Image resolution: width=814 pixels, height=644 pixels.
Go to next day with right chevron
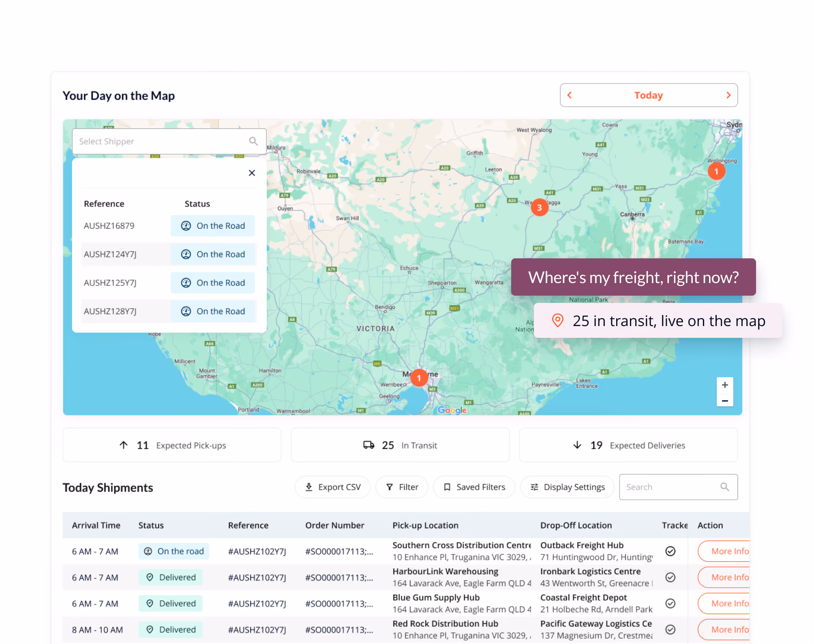728,95
